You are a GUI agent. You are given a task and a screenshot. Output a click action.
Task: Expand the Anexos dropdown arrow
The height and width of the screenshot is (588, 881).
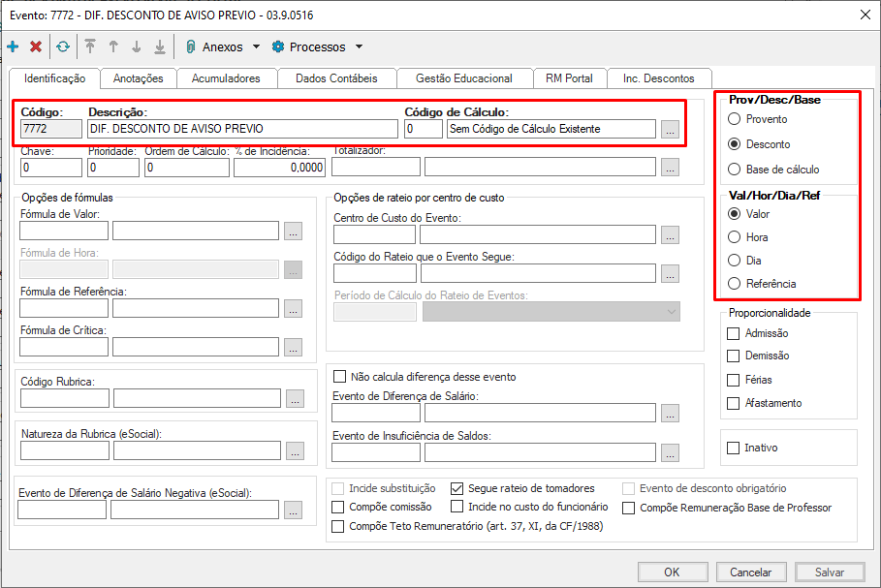pyautogui.click(x=257, y=46)
